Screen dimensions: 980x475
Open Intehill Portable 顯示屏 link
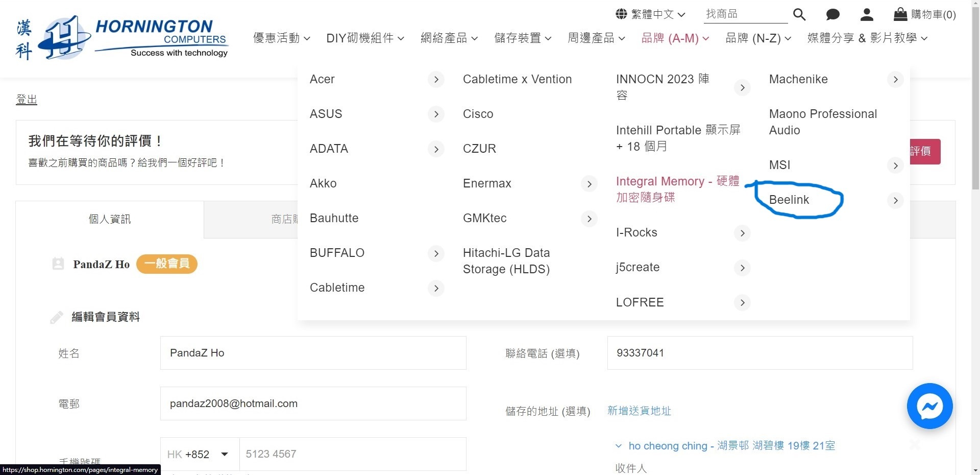tap(678, 138)
